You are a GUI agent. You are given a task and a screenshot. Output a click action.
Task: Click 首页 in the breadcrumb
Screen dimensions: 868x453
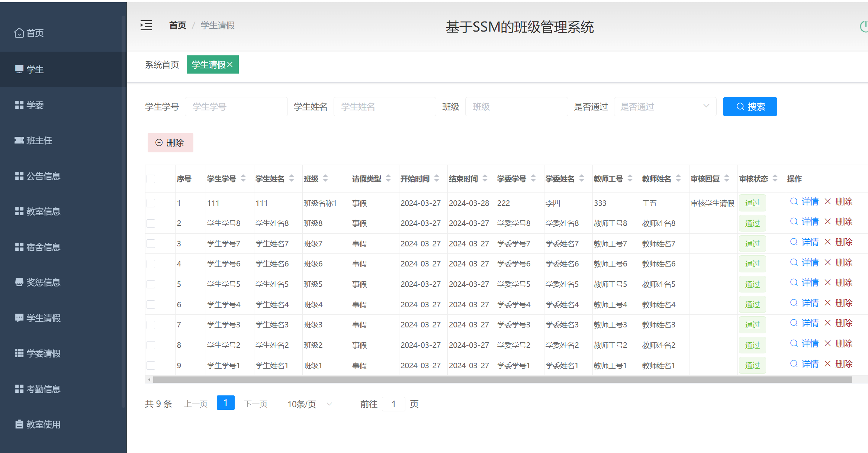177,25
